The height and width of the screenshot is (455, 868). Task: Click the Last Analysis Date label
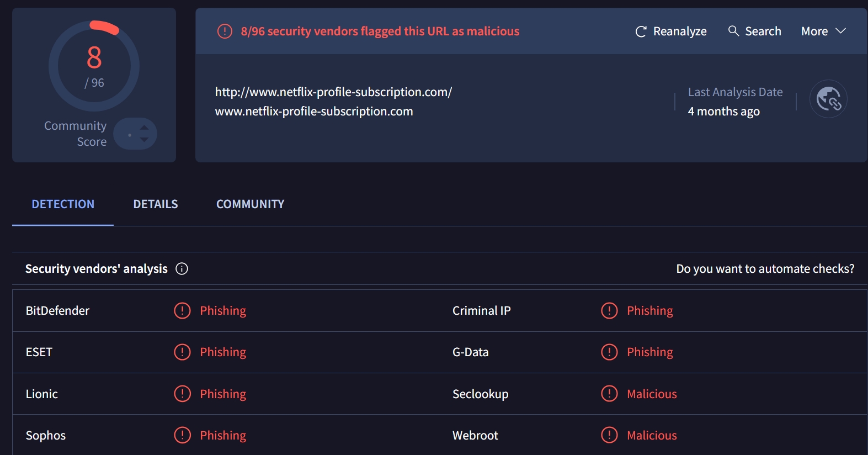click(736, 92)
